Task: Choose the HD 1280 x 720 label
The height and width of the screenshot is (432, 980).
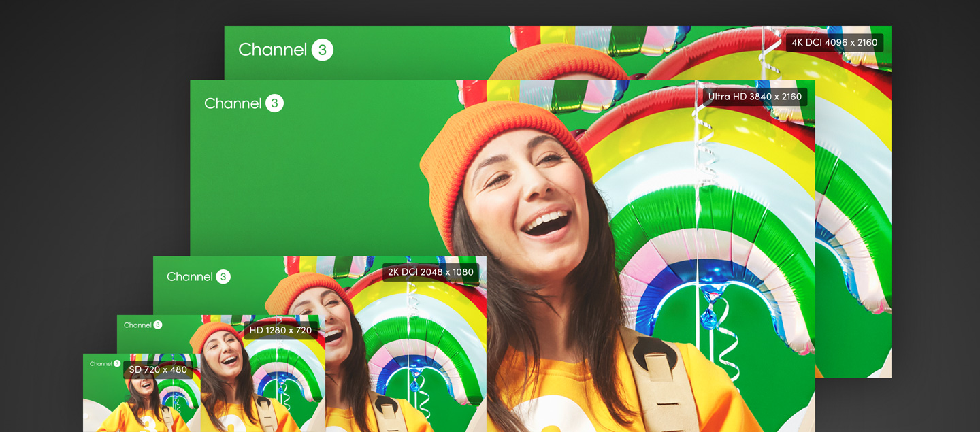Action: (x=280, y=331)
